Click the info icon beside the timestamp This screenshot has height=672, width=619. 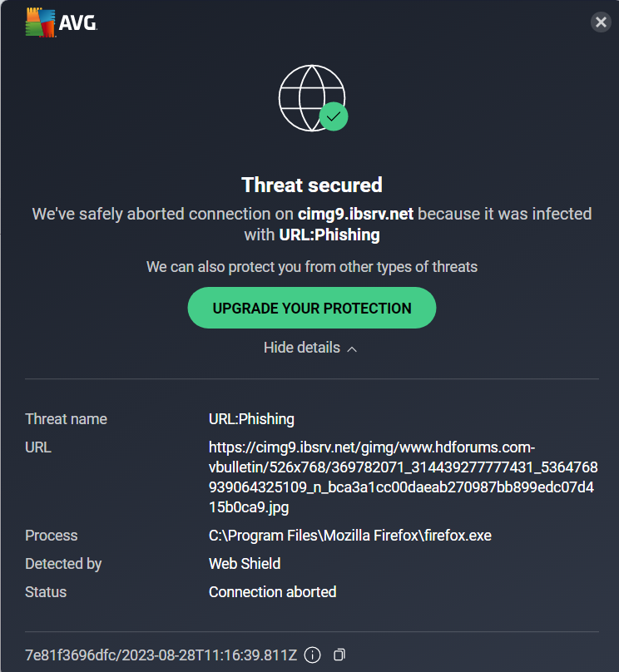[x=313, y=655]
